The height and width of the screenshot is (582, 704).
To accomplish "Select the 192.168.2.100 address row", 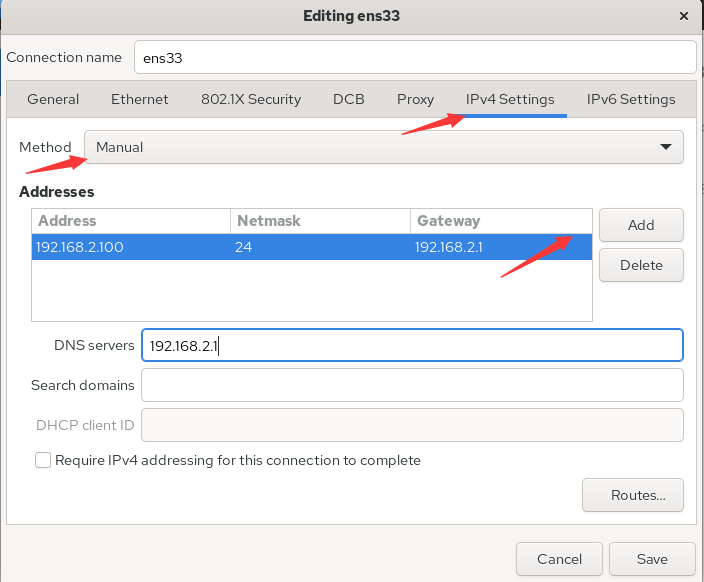I will tap(312, 247).
